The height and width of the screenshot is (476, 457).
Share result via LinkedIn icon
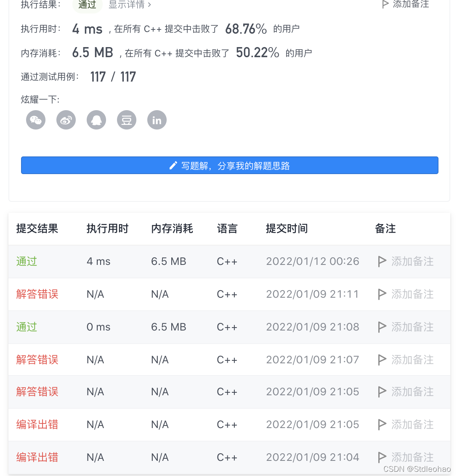pos(157,120)
